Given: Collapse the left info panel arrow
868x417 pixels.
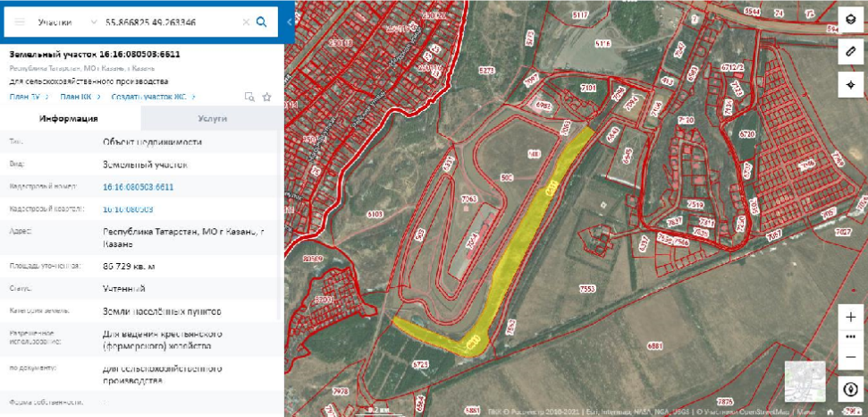Looking at the screenshot, I should (289, 21).
